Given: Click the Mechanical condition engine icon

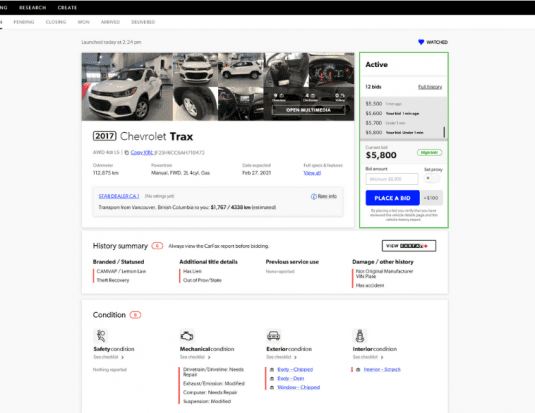Looking at the screenshot, I should (x=187, y=336).
